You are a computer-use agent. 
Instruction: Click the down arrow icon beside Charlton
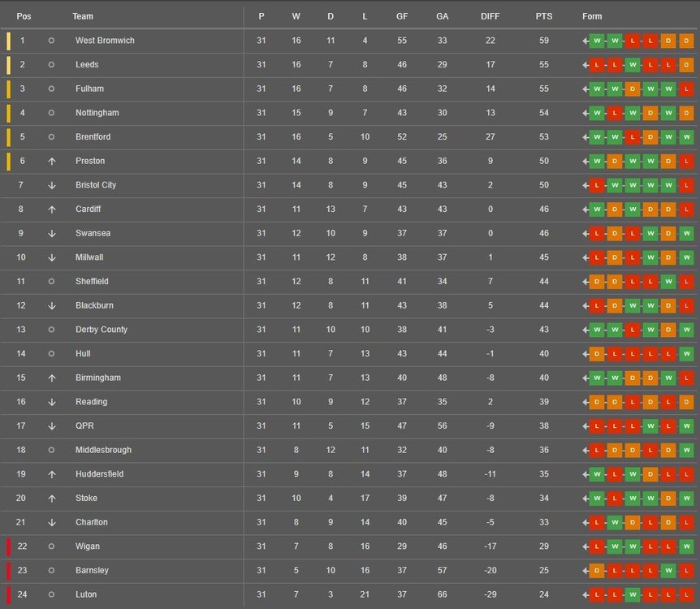(x=52, y=522)
